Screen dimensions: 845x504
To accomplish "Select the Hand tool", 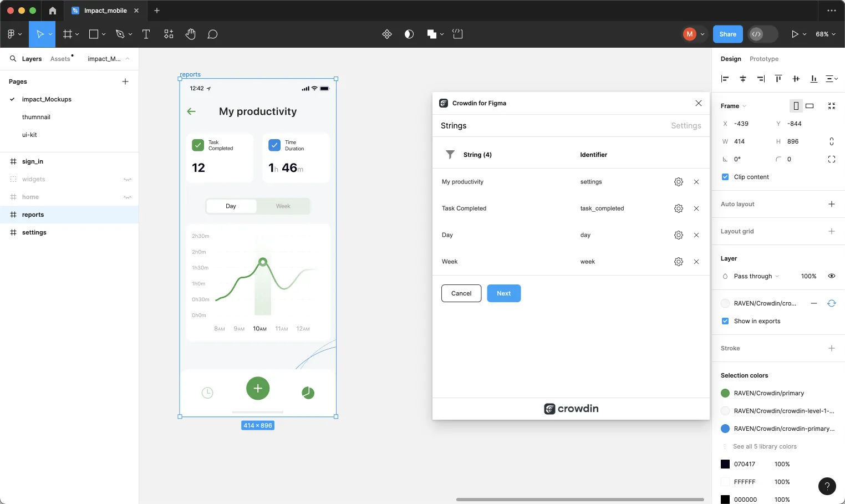I will click(x=191, y=34).
